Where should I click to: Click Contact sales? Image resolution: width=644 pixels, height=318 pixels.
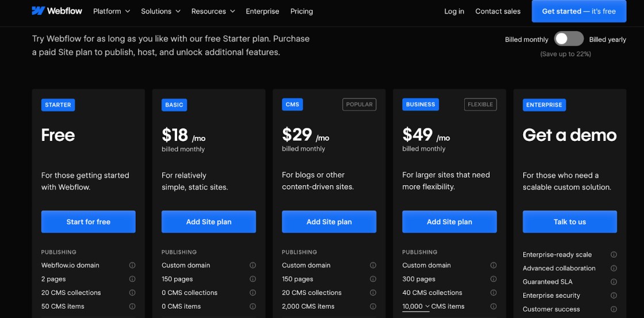(498, 11)
